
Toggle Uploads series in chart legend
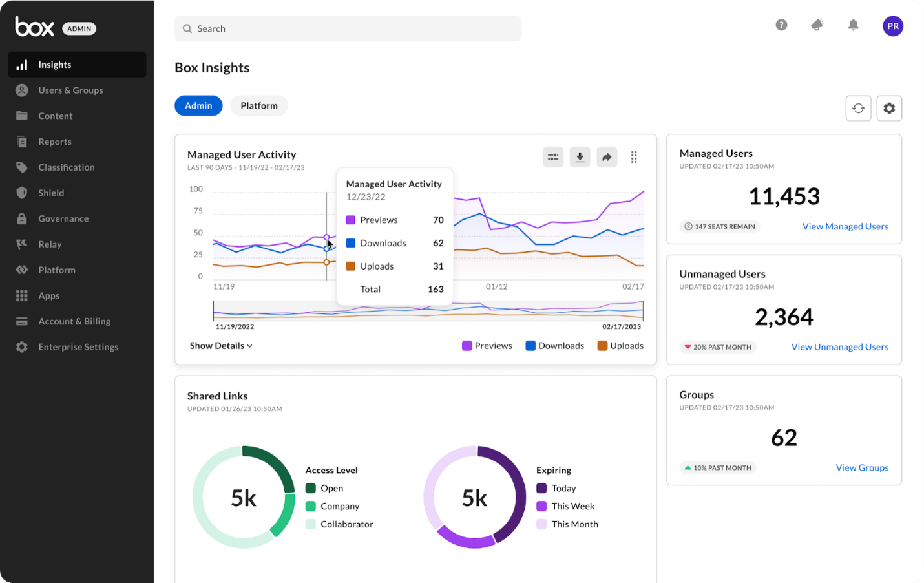[620, 346]
